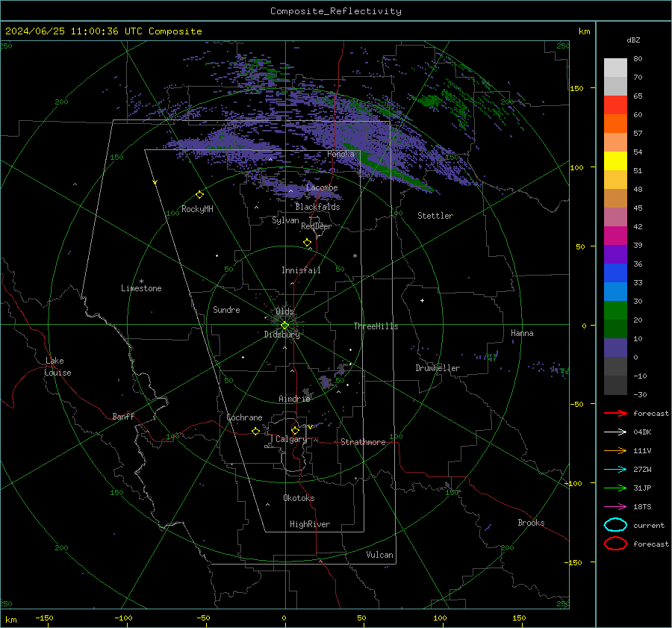This screenshot has width=672, height=628.
Task: Click the 18TS legend text
Action: click(x=642, y=507)
